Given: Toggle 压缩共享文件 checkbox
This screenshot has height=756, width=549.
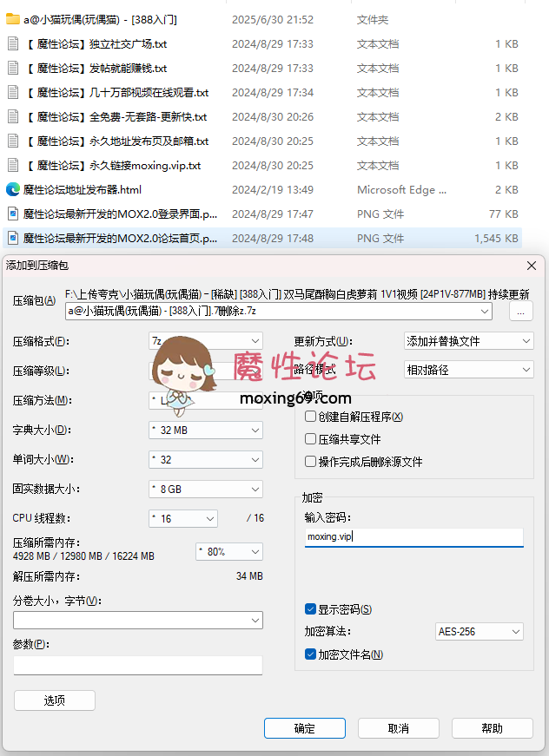Looking at the screenshot, I should 311,439.
